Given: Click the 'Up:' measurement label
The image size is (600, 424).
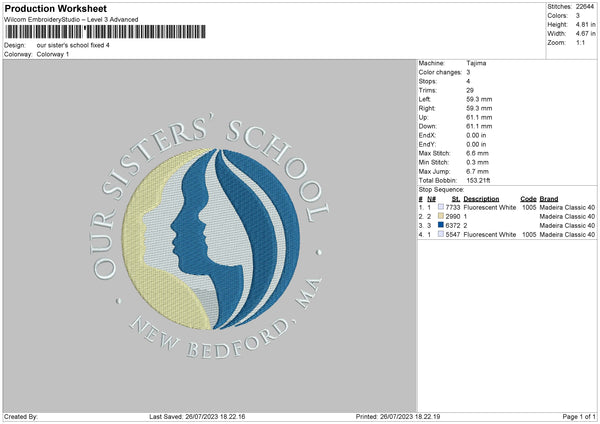Looking at the screenshot, I should point(424,117).
